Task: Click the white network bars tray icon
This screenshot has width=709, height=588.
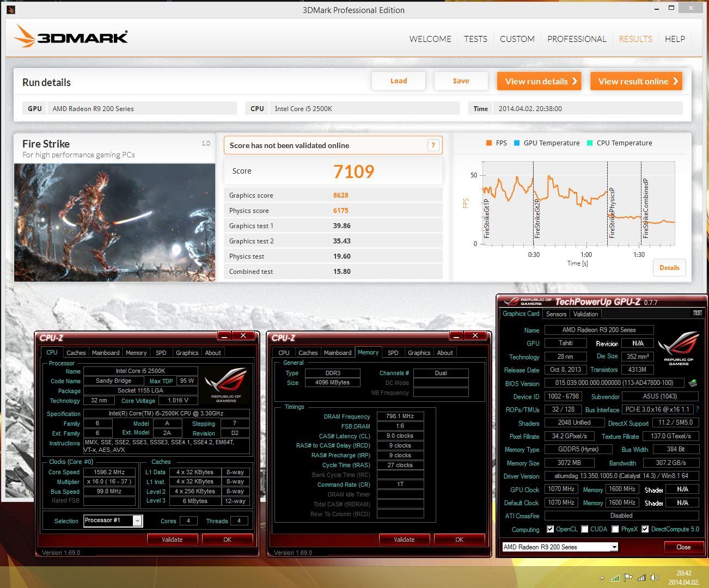Action: click(x=641, y=578)
